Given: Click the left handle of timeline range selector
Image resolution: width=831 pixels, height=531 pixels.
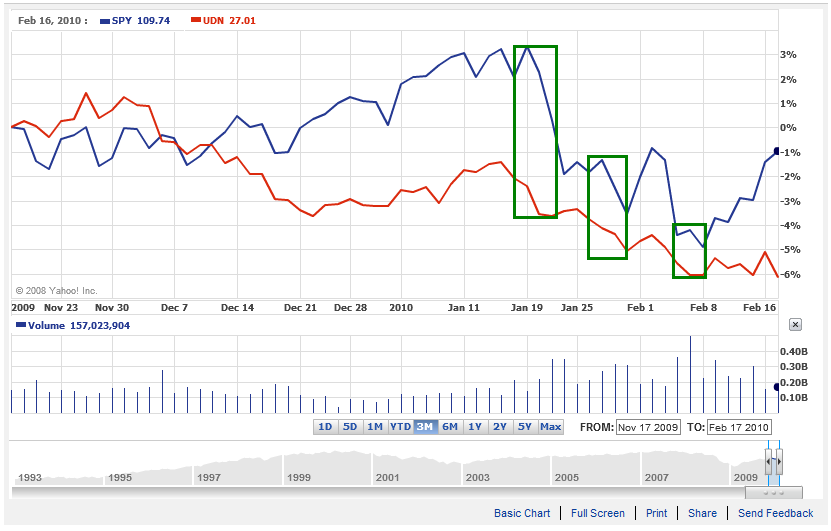Looking at the screenshot, I should pyautogui.click(x=768, y=462).
